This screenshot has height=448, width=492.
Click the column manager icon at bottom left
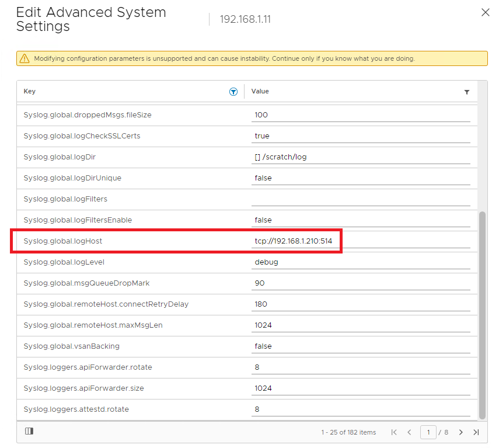(29, 430)
